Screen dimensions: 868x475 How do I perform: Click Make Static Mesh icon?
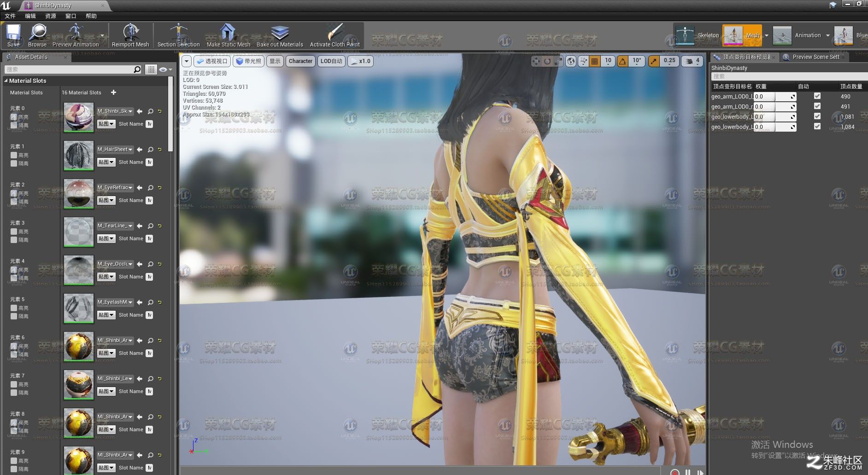click(228, 32)
